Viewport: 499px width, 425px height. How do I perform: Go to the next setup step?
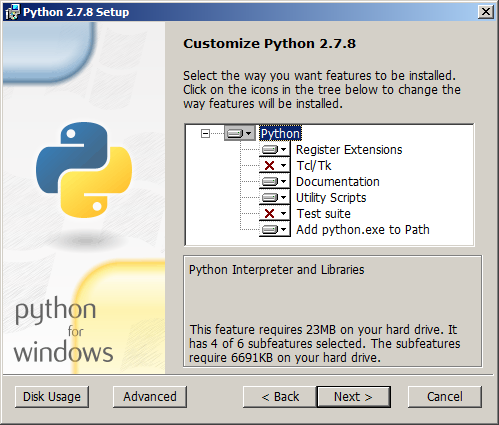tap(353, 397)
